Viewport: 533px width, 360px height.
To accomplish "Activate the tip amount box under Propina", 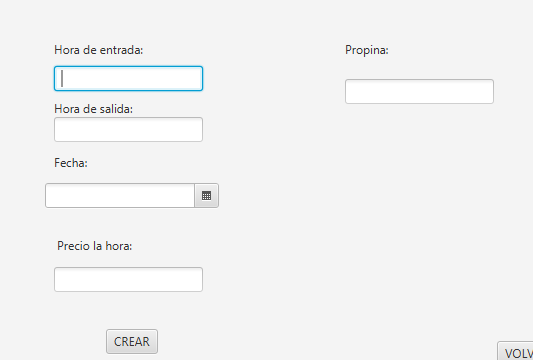I will [x=419, y=91].
